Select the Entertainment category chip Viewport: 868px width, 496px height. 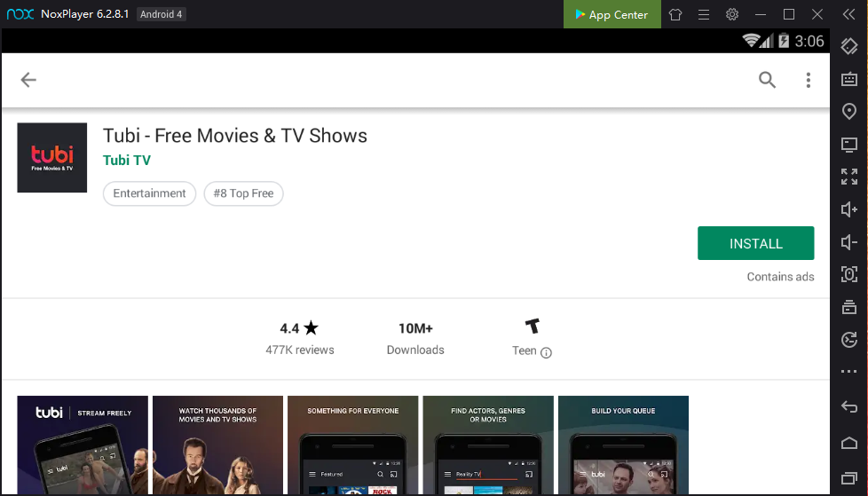click(149, 193)
